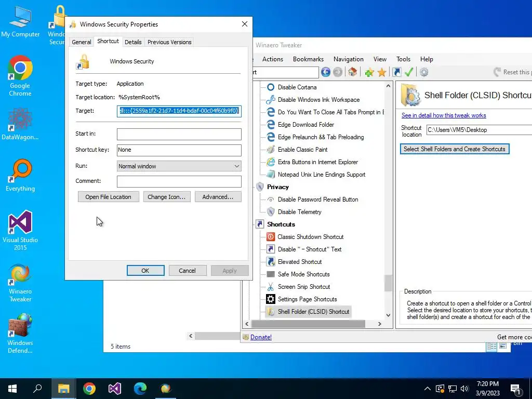Select Classic Shutdown Shortcut item
Viewport: 532px width, 399px height.
(305, 237)
